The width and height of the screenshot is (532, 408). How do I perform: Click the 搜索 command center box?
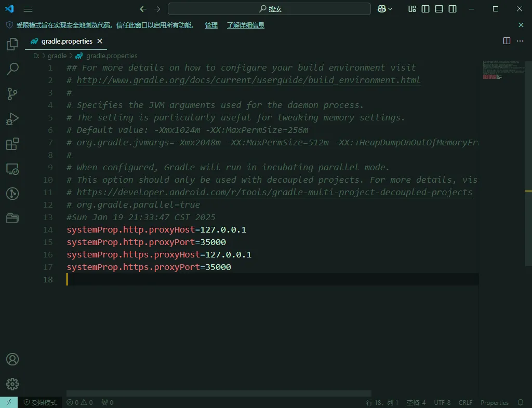tap(269, 9)
